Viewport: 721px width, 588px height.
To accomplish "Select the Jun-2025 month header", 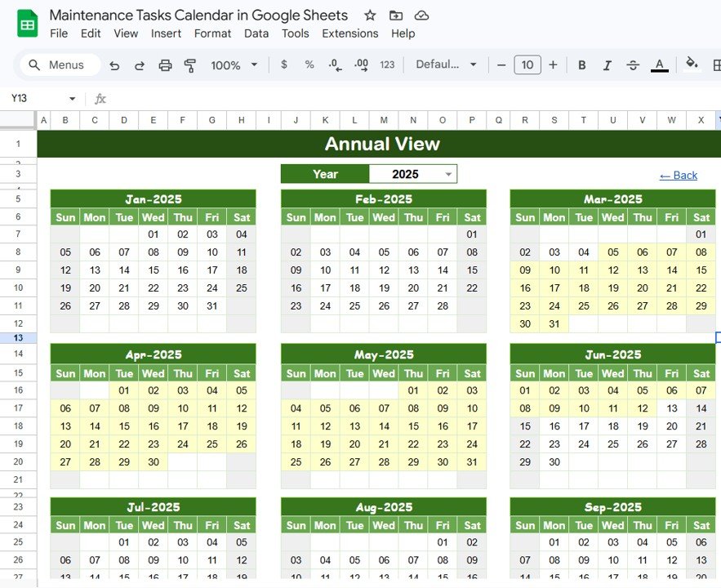I will point(612,354).
